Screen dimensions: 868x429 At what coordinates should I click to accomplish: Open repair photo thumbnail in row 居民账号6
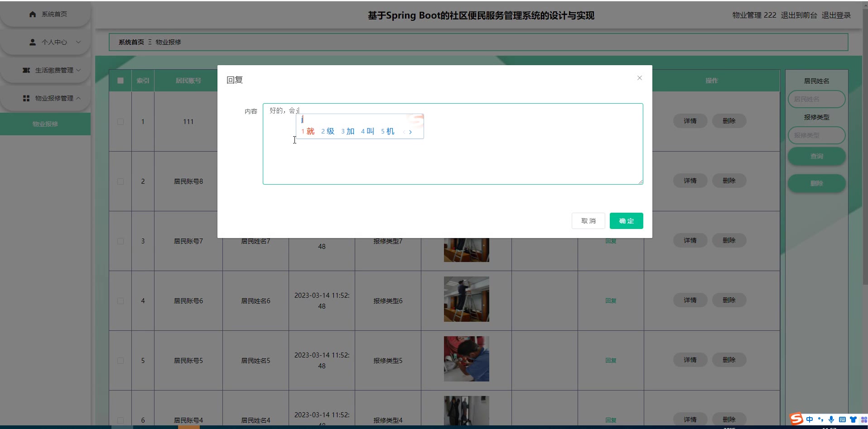[x=466, y=299]
